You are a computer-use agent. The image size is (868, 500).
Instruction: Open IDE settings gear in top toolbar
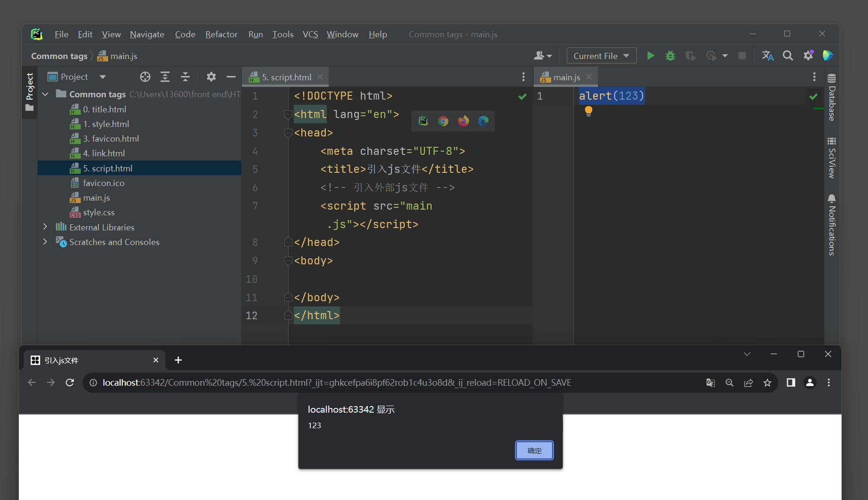tap(808, 56)
